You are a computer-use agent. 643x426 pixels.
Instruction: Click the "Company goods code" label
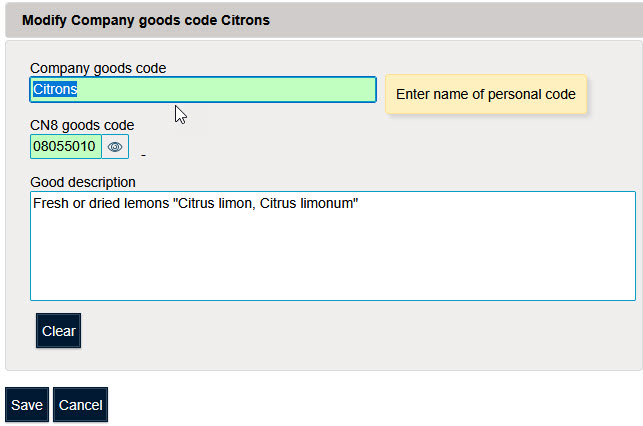click(98, 68)
